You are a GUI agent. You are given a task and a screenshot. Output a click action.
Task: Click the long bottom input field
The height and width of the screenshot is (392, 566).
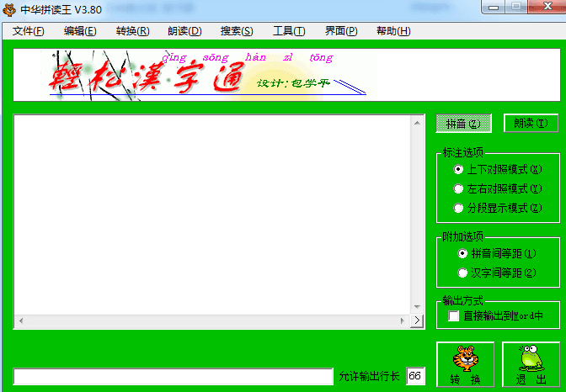(173, 377)
